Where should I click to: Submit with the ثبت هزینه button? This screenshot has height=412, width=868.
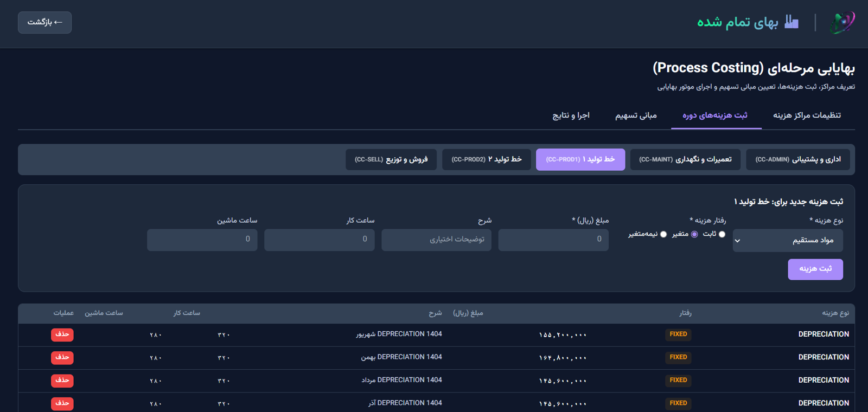(x=815, y=269)
